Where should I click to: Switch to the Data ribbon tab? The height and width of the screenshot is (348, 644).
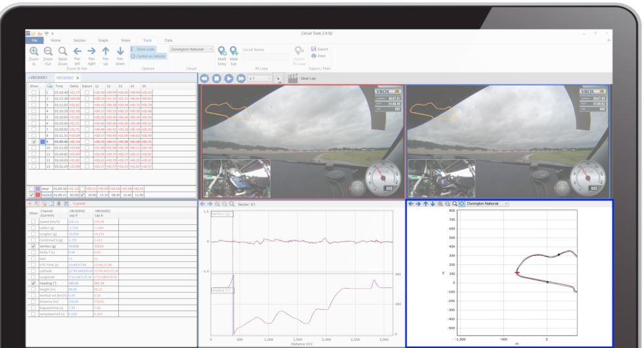coord(168,40)
